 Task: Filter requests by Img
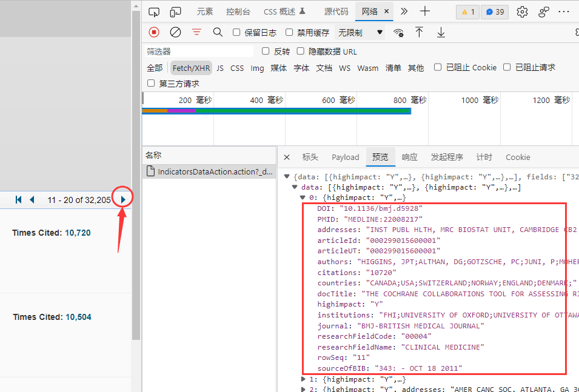tap(257, 68)
